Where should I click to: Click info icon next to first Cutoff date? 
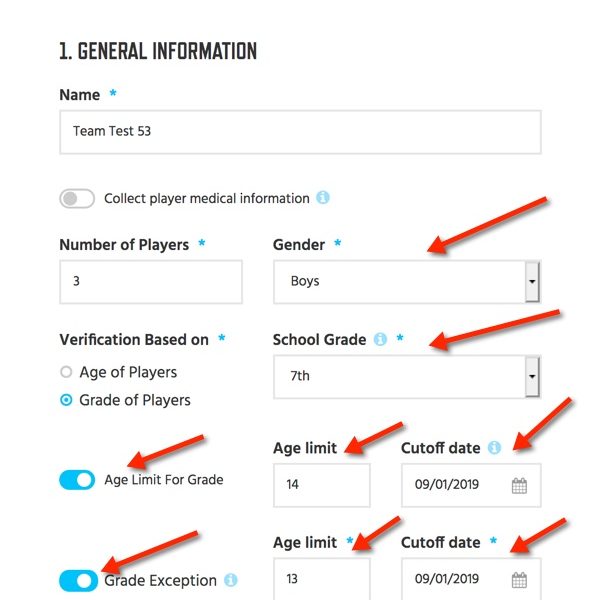tap(494, 447)
